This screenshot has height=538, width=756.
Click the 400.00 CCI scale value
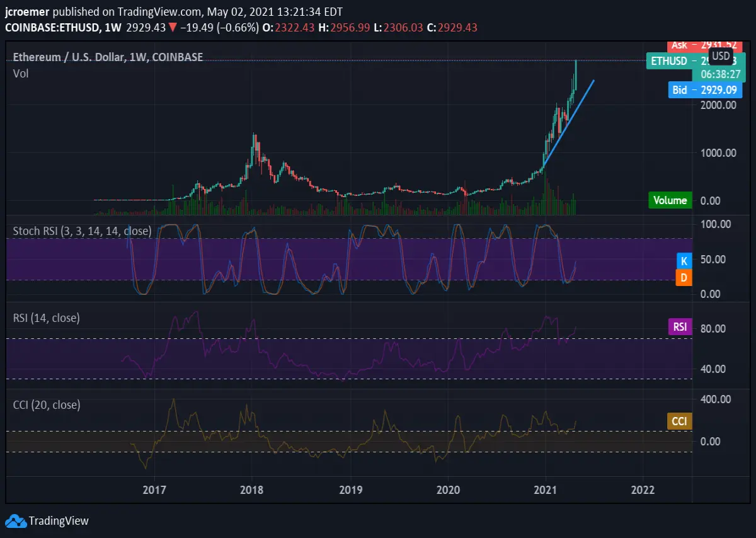point(716,399)
